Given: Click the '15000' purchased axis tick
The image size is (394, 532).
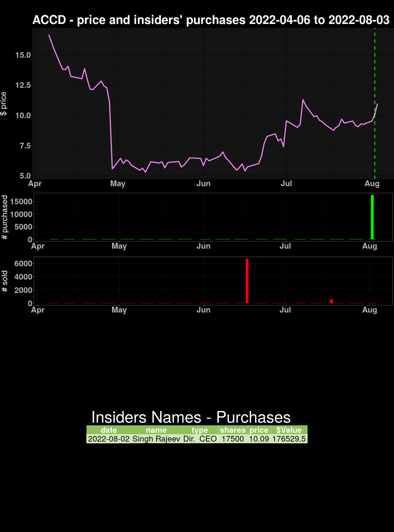Looking at the screenshot, I should (21, 202).
